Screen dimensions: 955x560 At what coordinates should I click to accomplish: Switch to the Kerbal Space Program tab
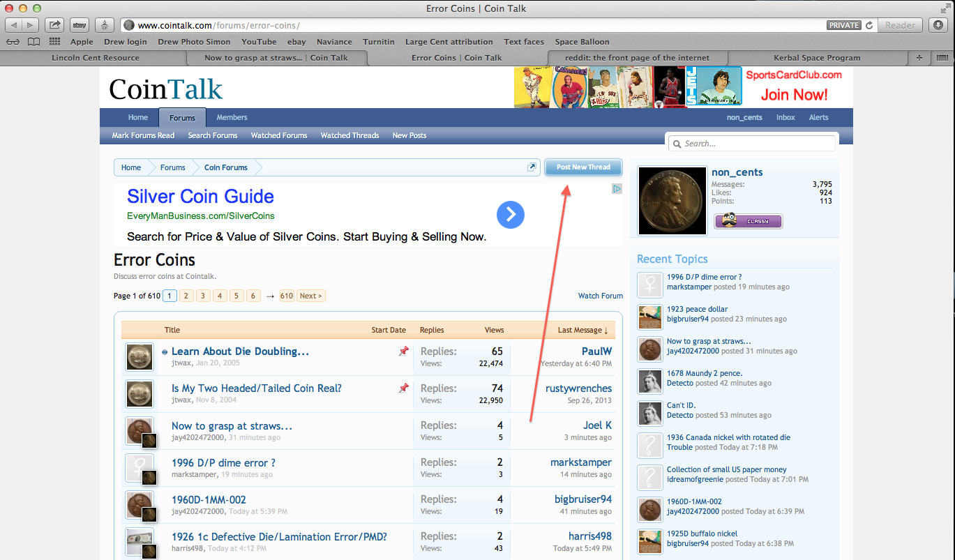tap(816, 58)
